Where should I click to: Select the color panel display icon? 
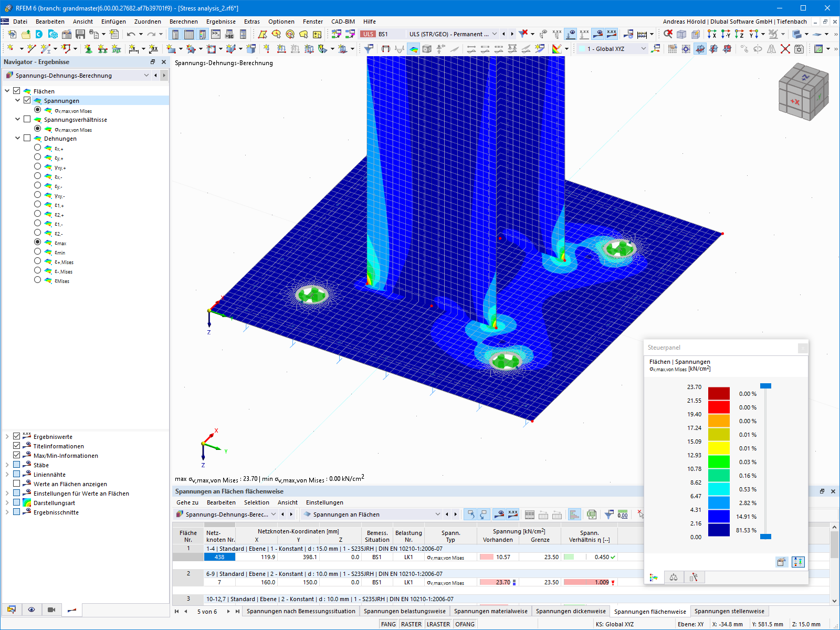654,576
